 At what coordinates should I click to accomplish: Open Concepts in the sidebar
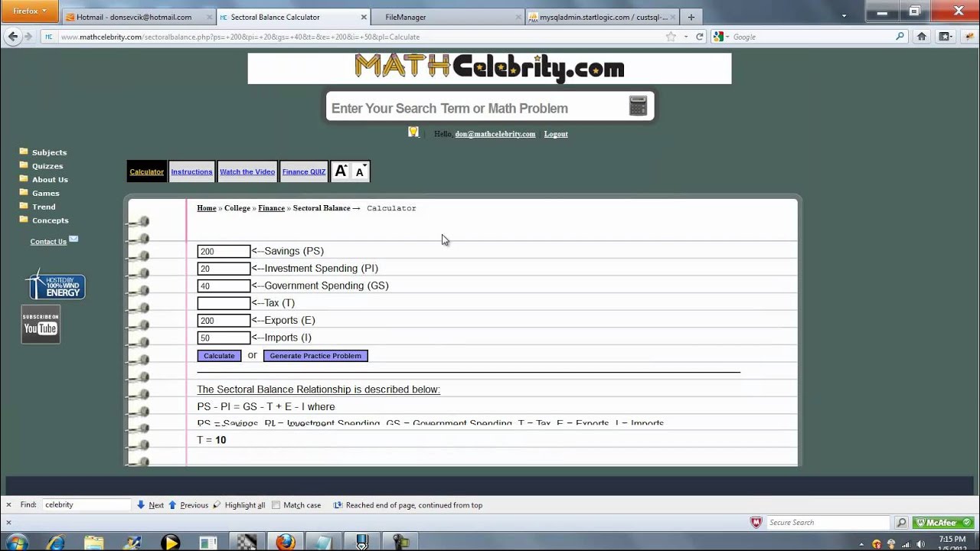point(51,220)
